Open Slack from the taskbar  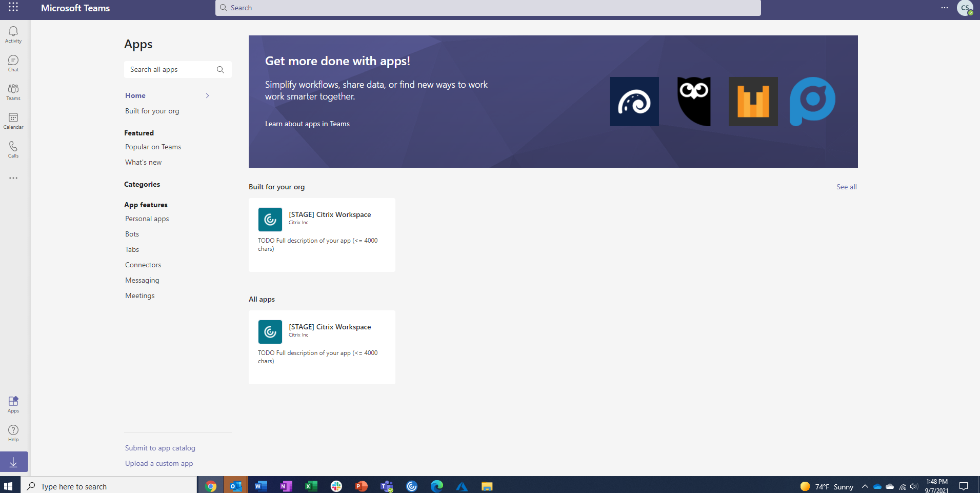click(x=336, y=486)
